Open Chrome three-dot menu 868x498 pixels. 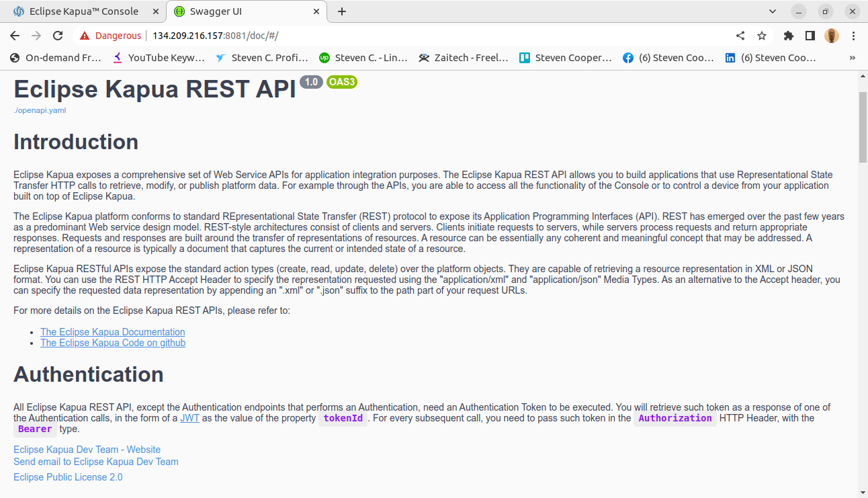(853, 36)
